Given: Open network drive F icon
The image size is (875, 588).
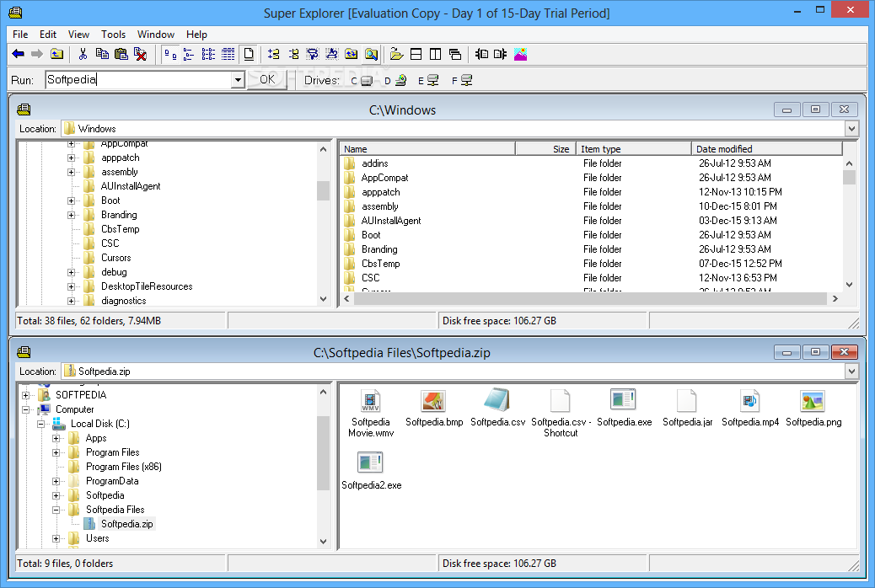Looking at the screenshot, I should click(x=462, y=80).
